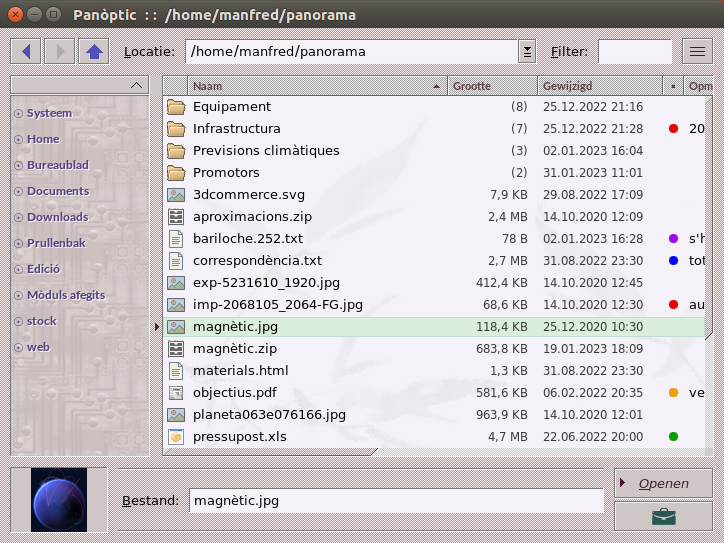Click the blue label on correspondència.txt row

[x=673, y=261]
